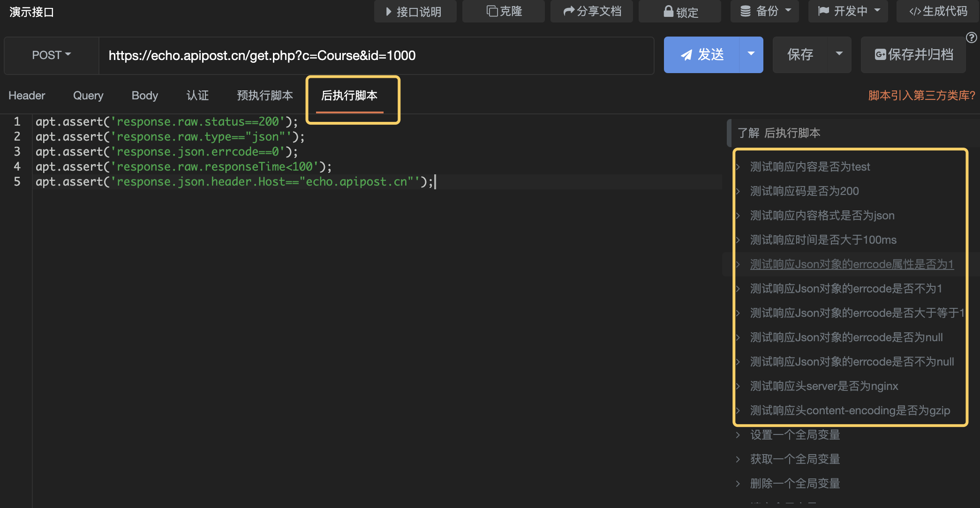Screen dimensions: 980x508
Task: Switch to the Header tab
Action: (x=27, y=96)
